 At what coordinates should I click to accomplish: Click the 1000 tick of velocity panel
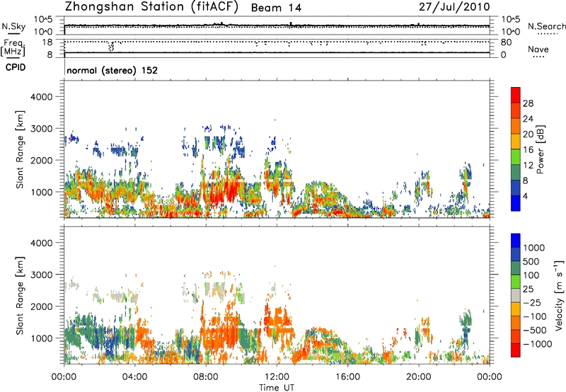tap(41, 338)
